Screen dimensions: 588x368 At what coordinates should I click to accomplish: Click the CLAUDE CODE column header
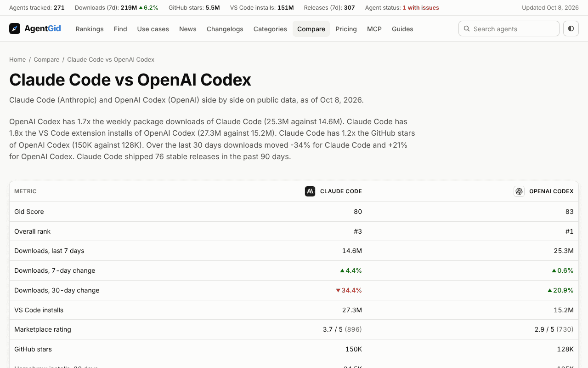[x=341, y=191]
